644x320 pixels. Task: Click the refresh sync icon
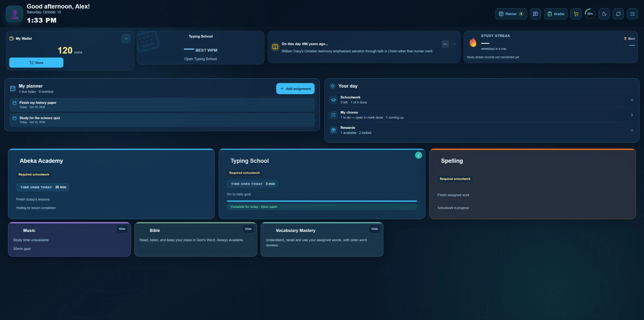618,14
